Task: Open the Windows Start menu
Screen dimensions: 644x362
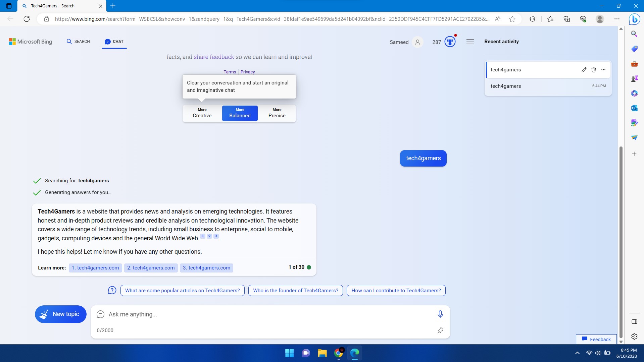Action: pos(289,353)
